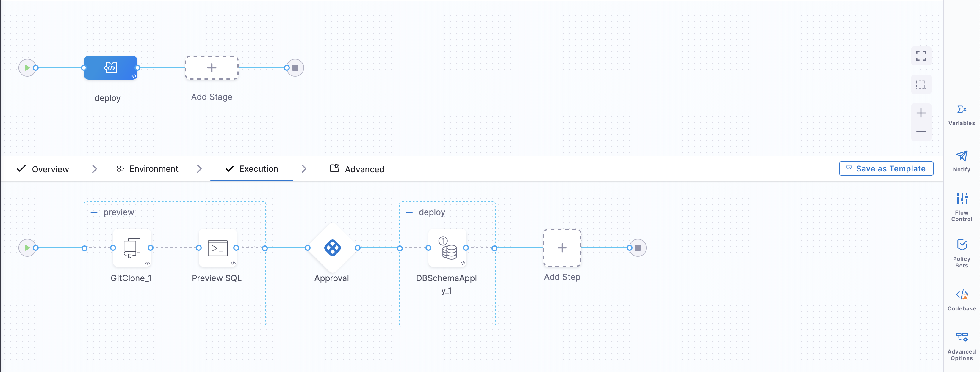This screenshot has height=372, width=980.
Task: Click the preview group name label
Action: (119, 212)
